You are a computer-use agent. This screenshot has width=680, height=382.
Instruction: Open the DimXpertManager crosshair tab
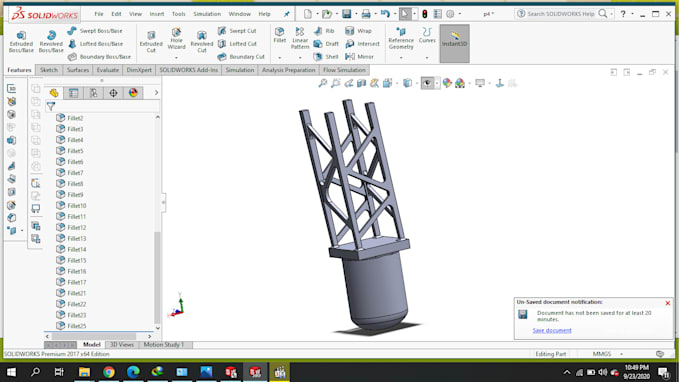[113, 93]
